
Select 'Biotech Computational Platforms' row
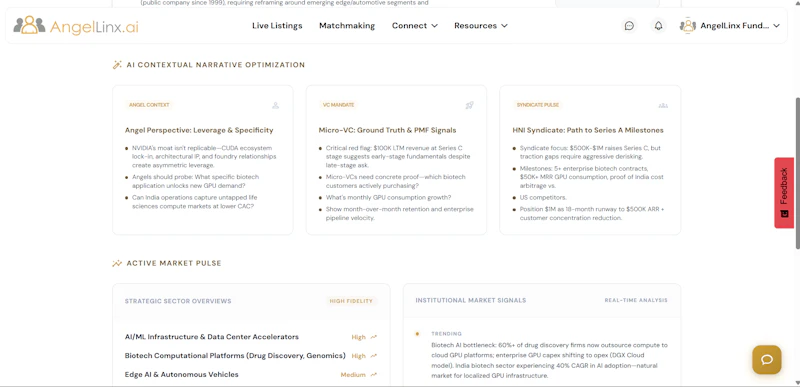tap(251, 356)
